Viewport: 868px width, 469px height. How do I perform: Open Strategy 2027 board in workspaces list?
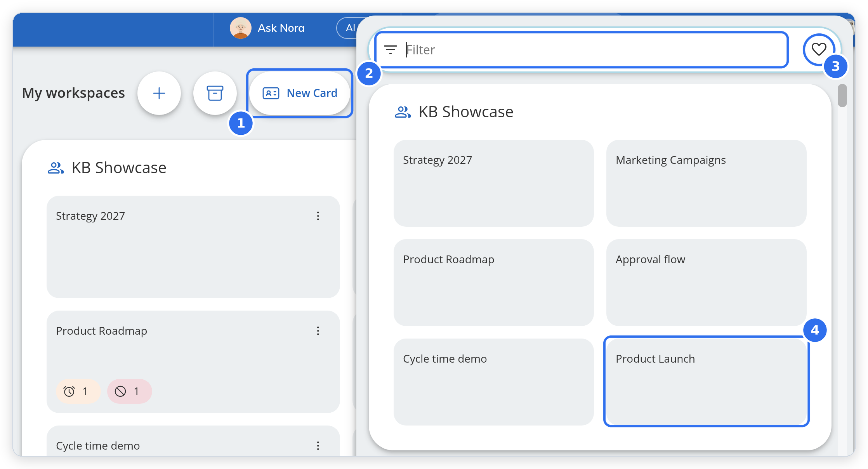pyautogui.click(x=193, y=247)
